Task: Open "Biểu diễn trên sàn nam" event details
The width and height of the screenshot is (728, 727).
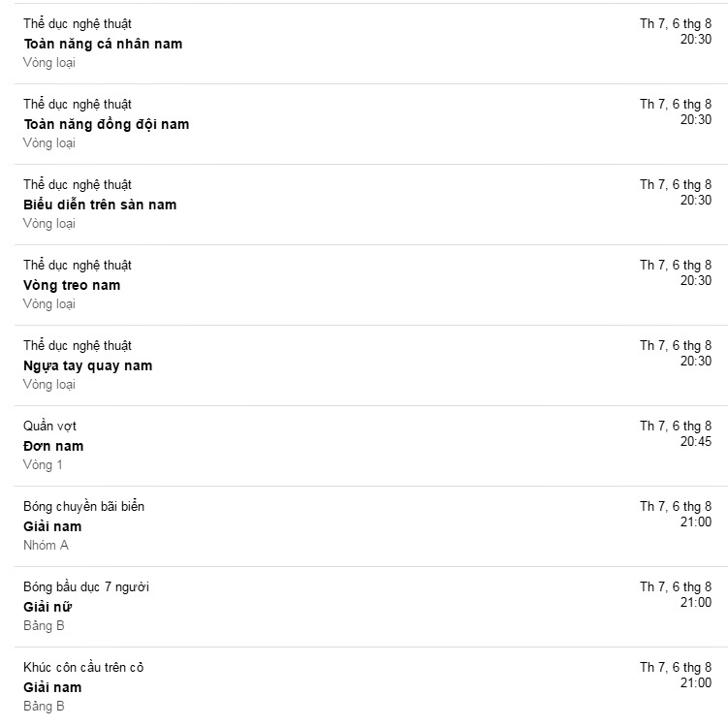Action: (100, 205)
